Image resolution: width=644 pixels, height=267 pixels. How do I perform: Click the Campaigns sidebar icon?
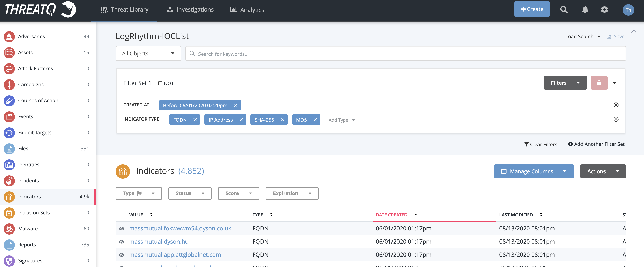click(9, 84)
